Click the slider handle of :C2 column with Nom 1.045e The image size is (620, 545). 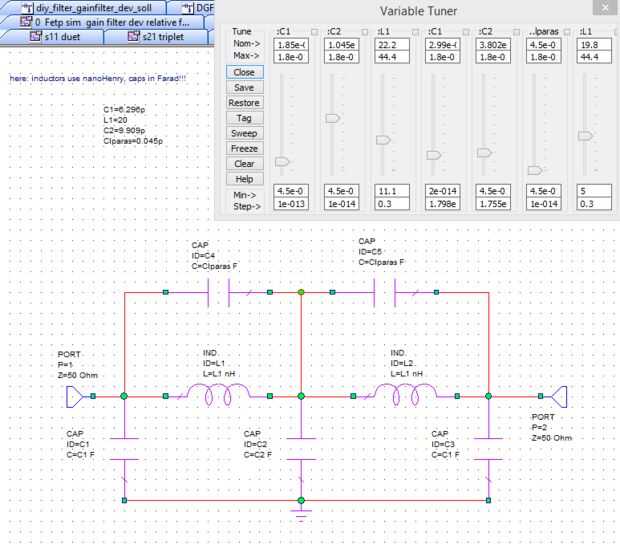[333, 118]
